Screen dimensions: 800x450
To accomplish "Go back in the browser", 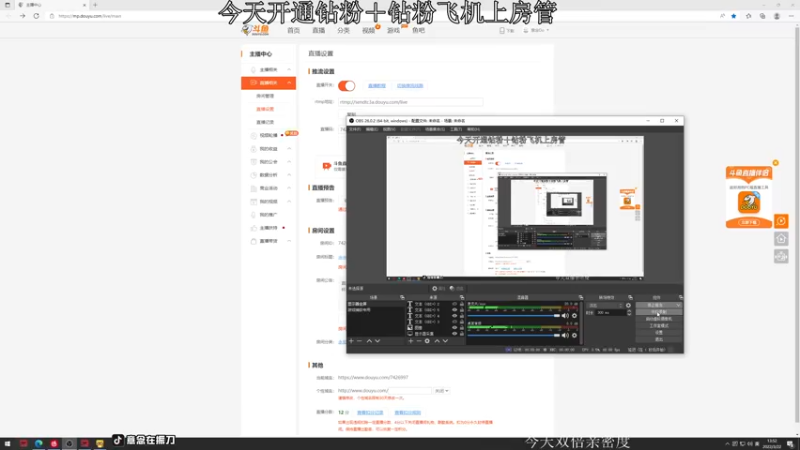I will 9,16.
